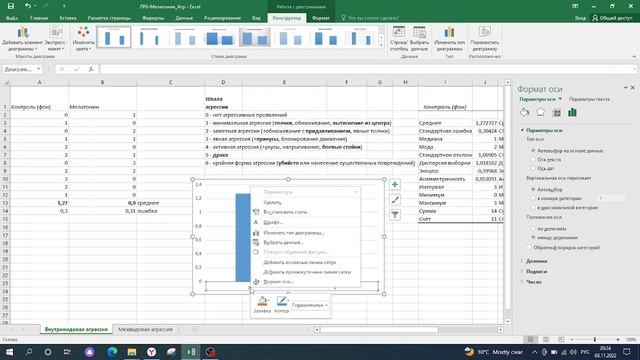This screenshot has width=640, height=360.
Task: Select Автовыбор на основе данных radio
Action: [533, 151]
